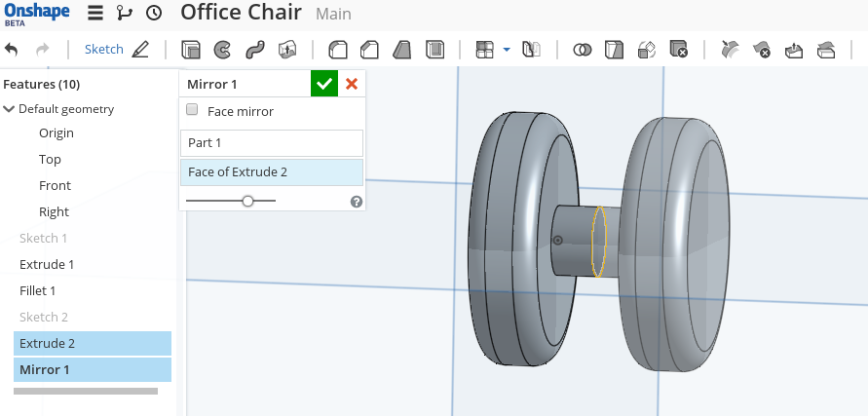Click the Undo arrow
This screenshot has height=416, width=868.
pyautogui.click(x=12, y=49)
